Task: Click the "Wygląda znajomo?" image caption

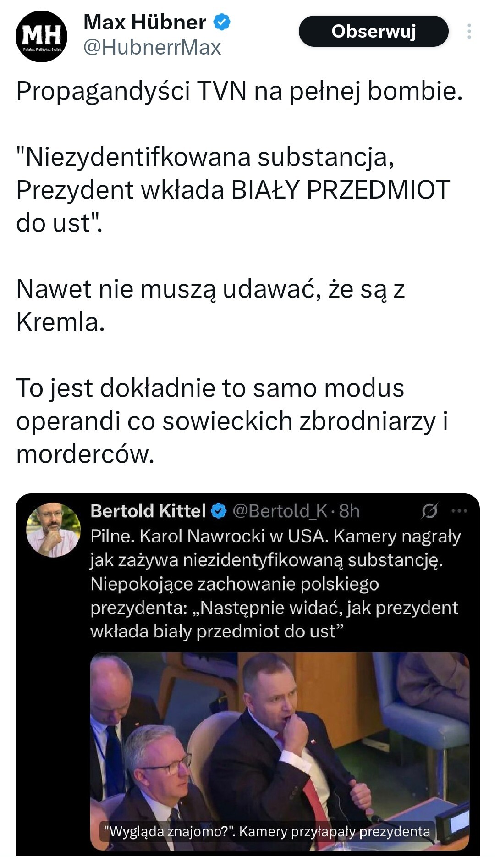Action: coord(267,831)
